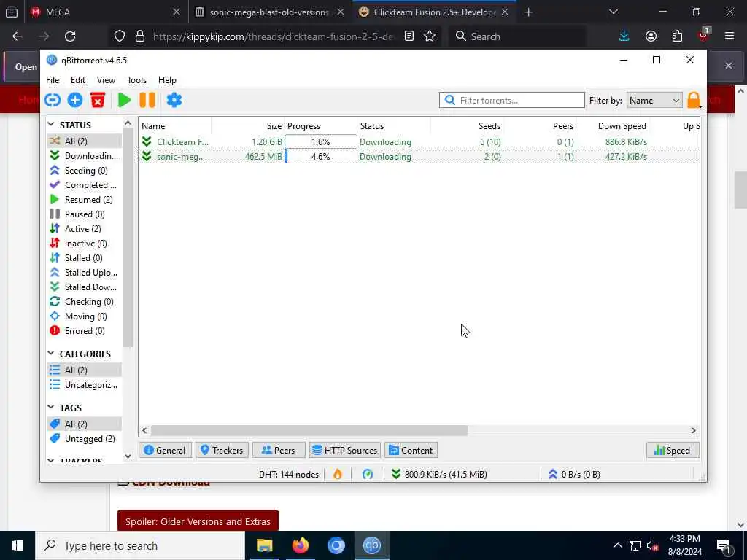Collapse the CATEGORIES section
747x560 pixels.
[51, 354]
